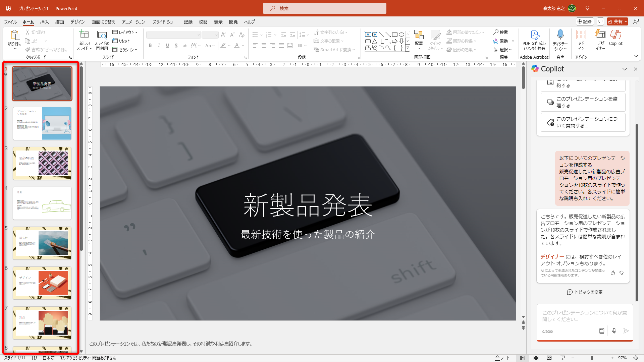Open Copilot from the ribbon icon
Viewport: 644px width, 362px height.
615,38
